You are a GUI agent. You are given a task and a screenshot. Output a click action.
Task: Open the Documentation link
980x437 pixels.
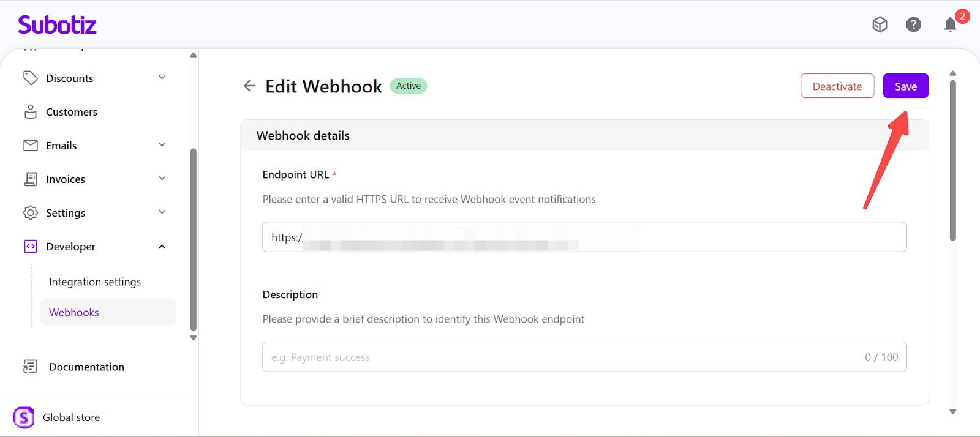[x=86, y=367]
